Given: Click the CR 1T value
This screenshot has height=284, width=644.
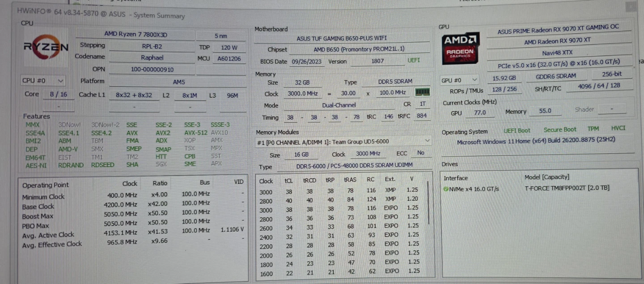Looking at the screenshot, I should point(422,103).
